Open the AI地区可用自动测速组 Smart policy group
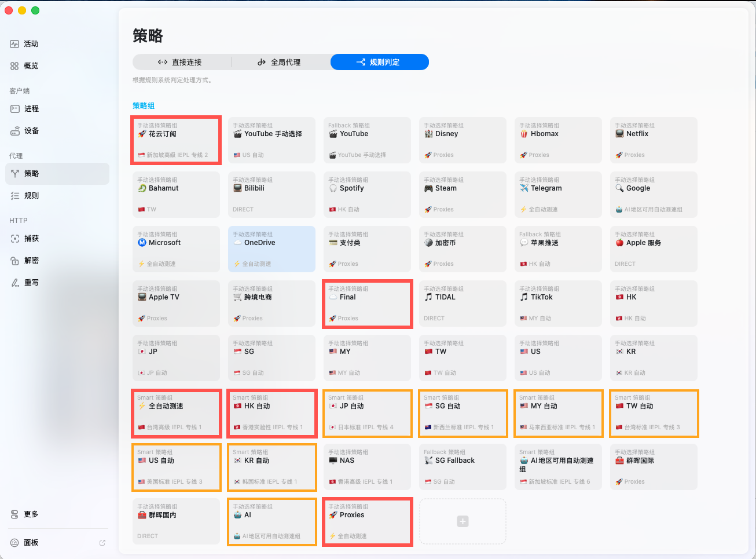Screen dimensions: 756x559 pos(558,467)
